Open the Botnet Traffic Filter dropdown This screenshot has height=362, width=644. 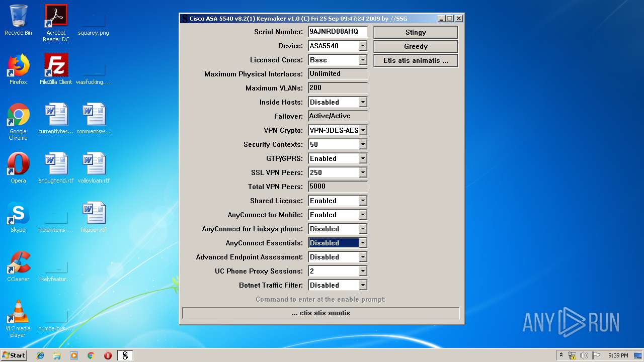click(363, 285)
